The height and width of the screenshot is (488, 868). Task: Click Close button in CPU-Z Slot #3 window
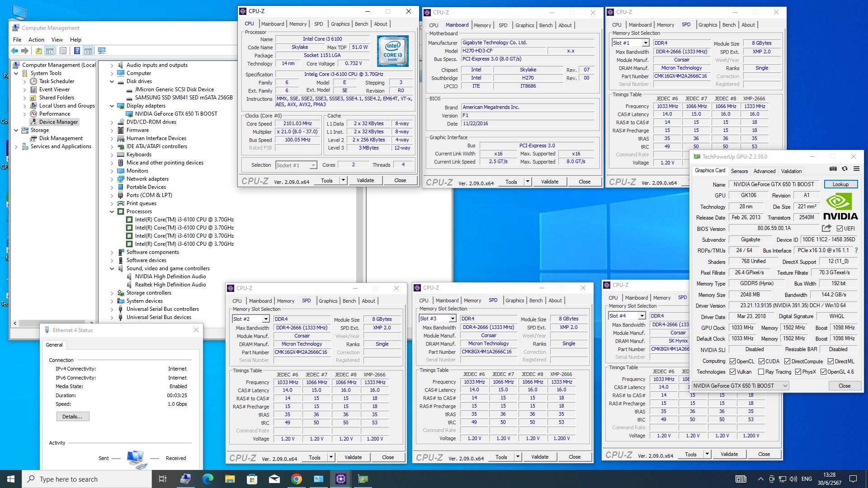(574, 457)
